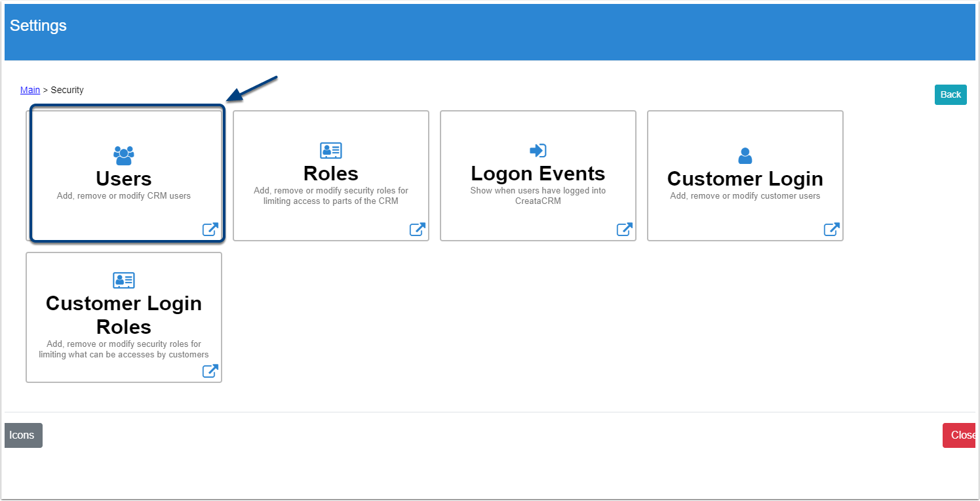
Task: Close the Settings dialog
Action: click(x=960, y=435)
